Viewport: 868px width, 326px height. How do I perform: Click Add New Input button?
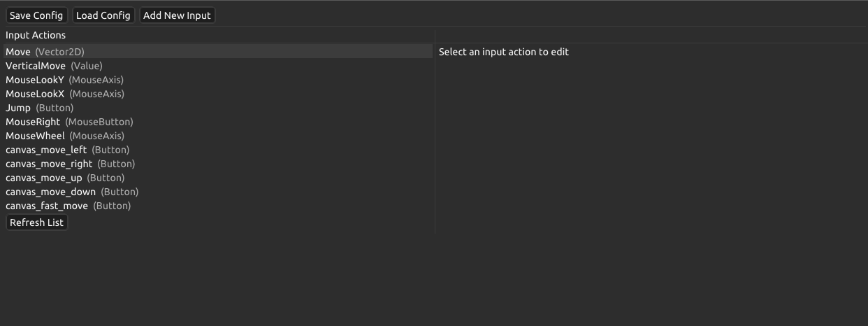coord(177,15)
